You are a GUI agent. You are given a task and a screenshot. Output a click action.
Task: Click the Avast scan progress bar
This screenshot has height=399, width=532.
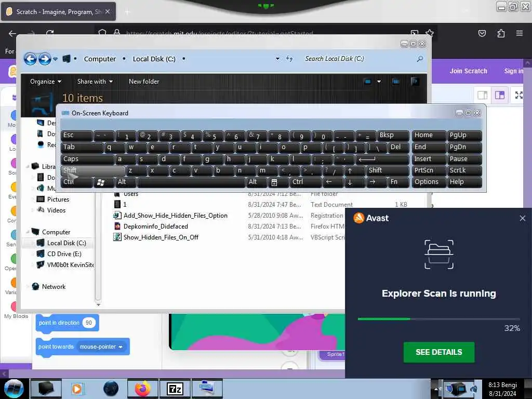[x=438, y=319]
